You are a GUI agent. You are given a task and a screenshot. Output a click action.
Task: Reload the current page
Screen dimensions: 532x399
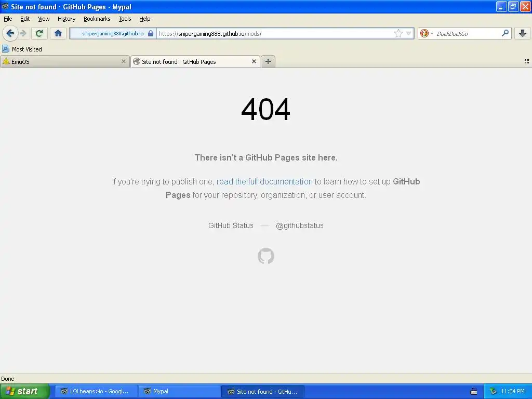(x=39, y=33)
